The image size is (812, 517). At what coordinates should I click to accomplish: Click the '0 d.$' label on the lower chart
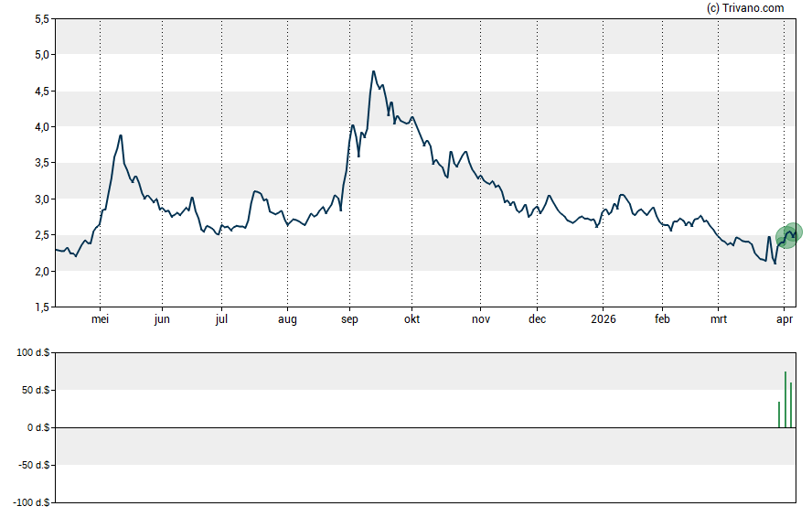coord(37,427)
